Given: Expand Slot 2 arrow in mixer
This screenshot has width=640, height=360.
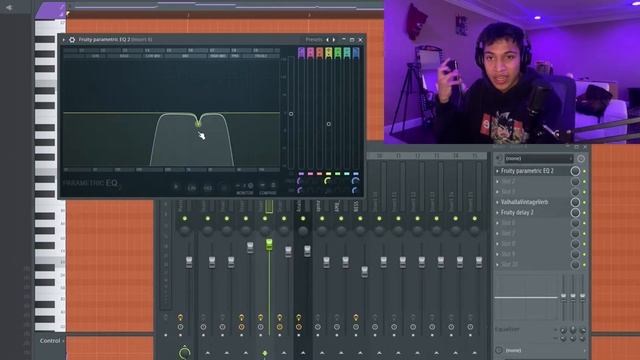Looking at the screenshot, I should 497,181.
